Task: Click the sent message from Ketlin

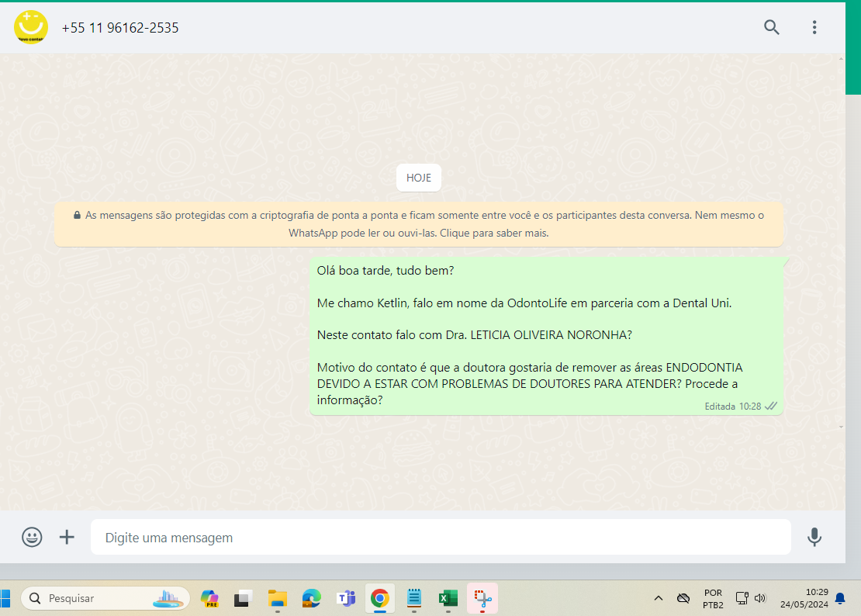Action: [546, 336]
